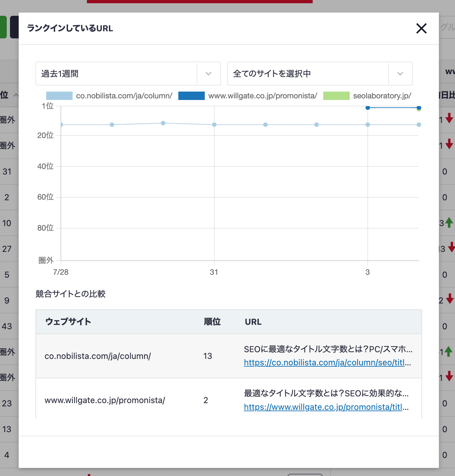
Task: Click rank value 13 in comparison table
Action: pyautogui.click(x=208, y=356)
